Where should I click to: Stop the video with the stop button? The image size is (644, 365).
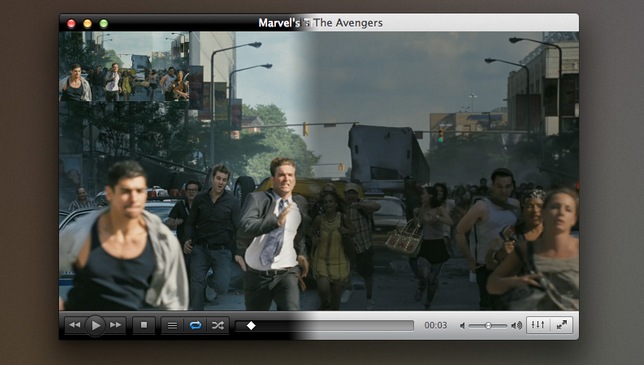(x=144, y=325)
